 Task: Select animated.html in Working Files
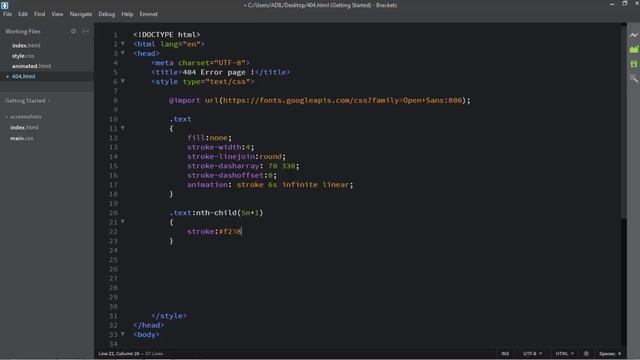pos(31,66)
